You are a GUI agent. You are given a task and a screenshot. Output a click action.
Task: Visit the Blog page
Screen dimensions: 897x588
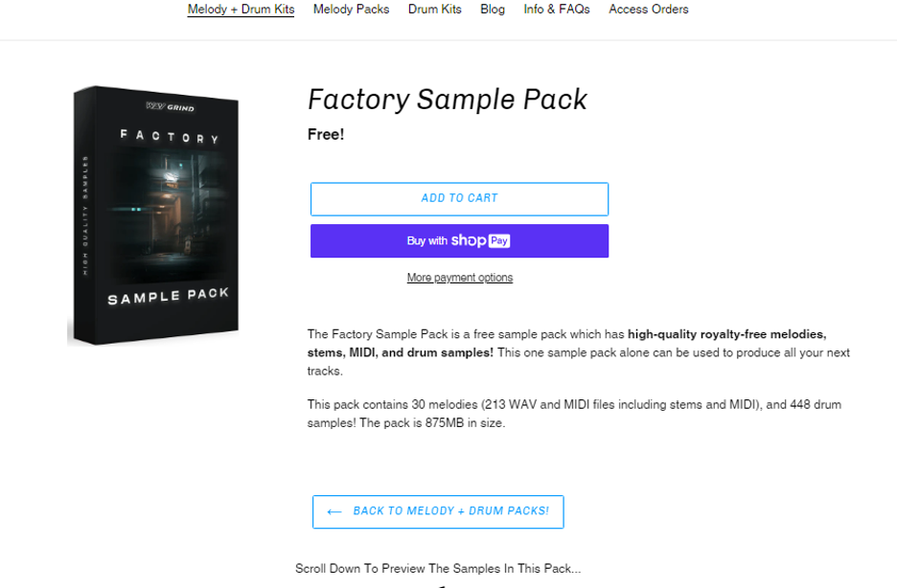493,10
